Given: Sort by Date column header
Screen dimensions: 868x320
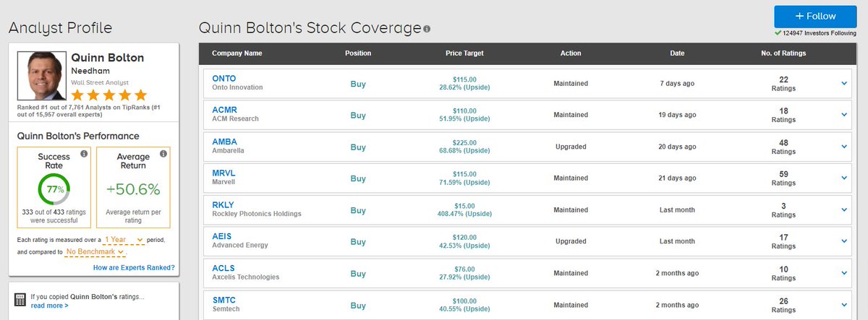Looking at the screenshot, I should [x=677, y=53].
